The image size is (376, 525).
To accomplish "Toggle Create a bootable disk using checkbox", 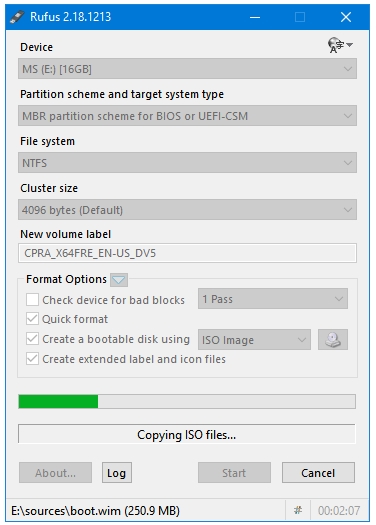I will pos(32,339).
